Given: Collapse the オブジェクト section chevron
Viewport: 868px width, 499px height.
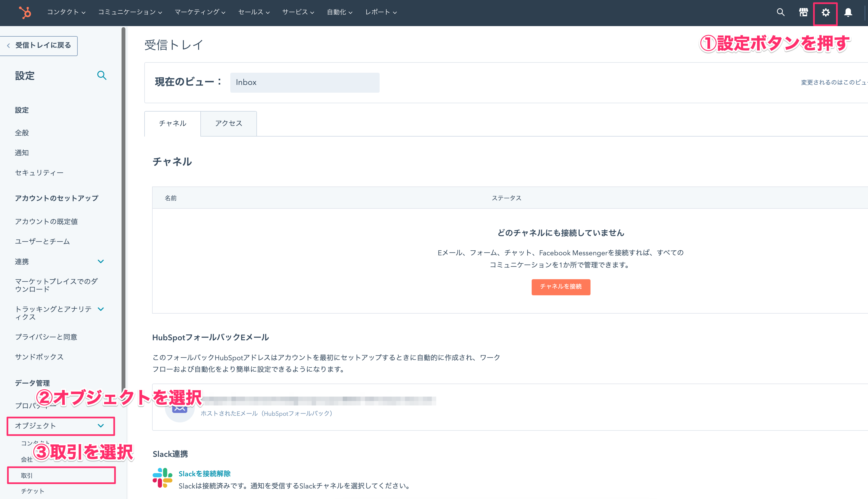Looking at the screenshot, I should pyautogui.click(x=101, y=426).
